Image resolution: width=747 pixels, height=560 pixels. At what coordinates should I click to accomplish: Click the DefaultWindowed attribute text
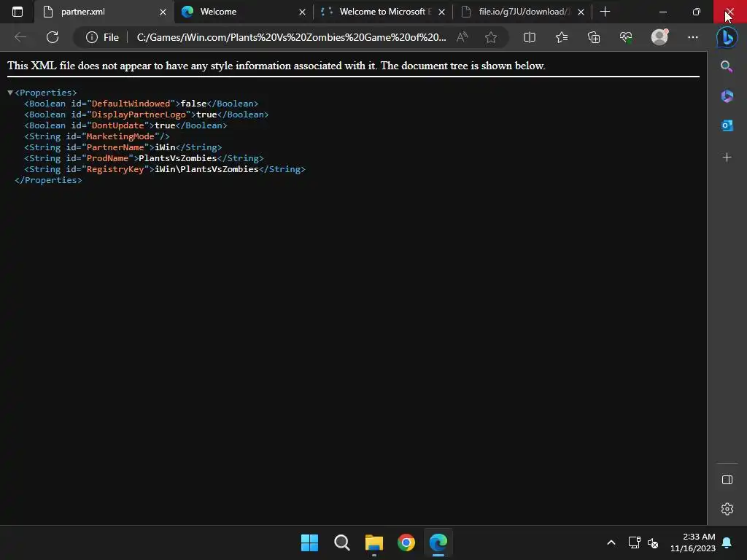[x=131, y=104]
